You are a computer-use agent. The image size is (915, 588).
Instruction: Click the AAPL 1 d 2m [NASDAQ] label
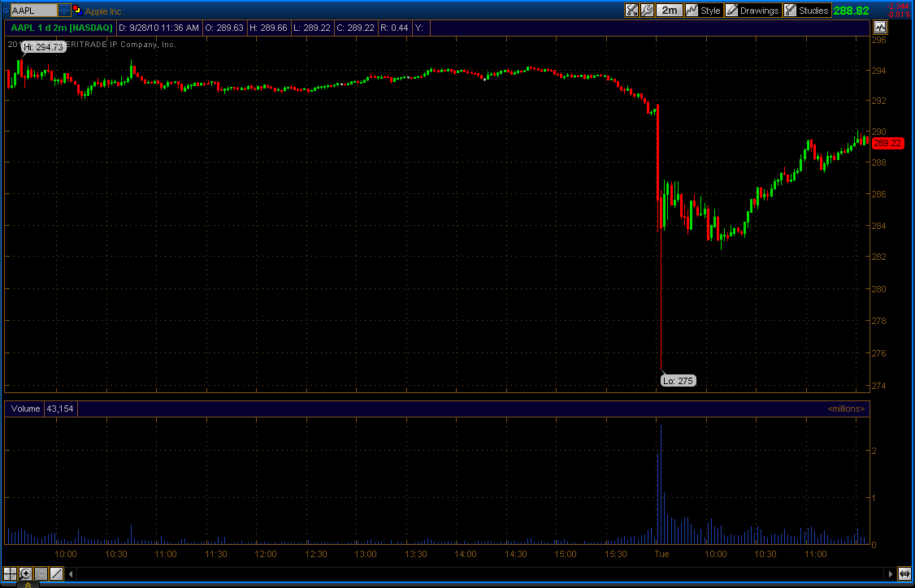click(61, 28)
